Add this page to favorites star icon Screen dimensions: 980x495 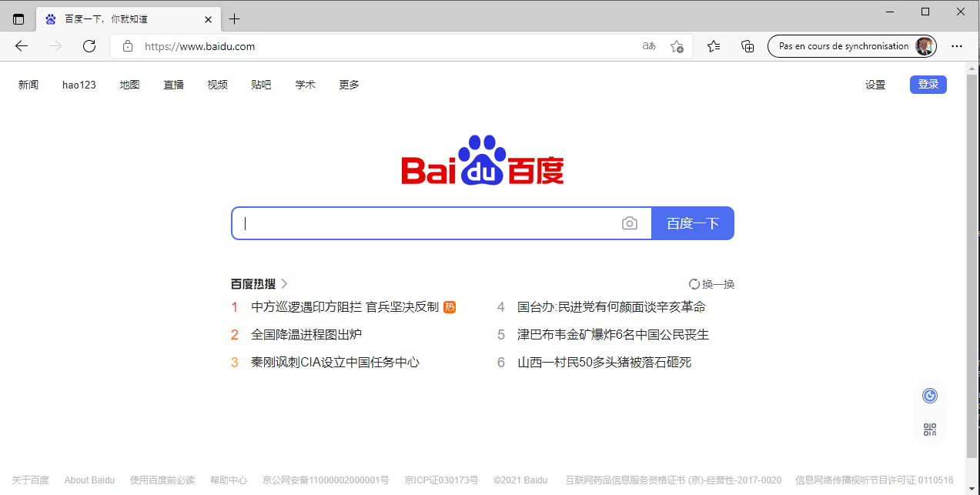677,46
